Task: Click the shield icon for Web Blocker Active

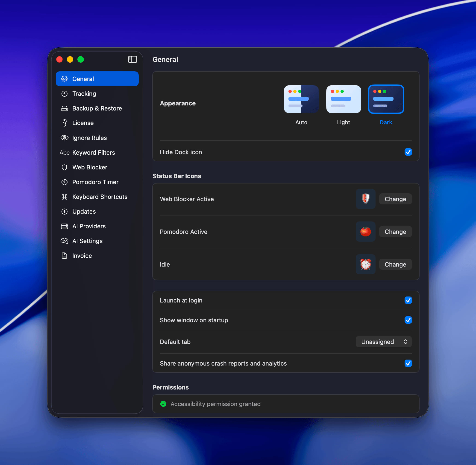Action: tap(365, 199)
